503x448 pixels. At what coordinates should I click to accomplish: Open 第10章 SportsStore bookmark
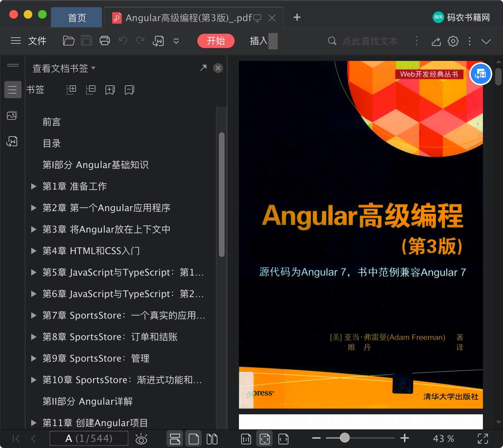click(x=122, y=380)
